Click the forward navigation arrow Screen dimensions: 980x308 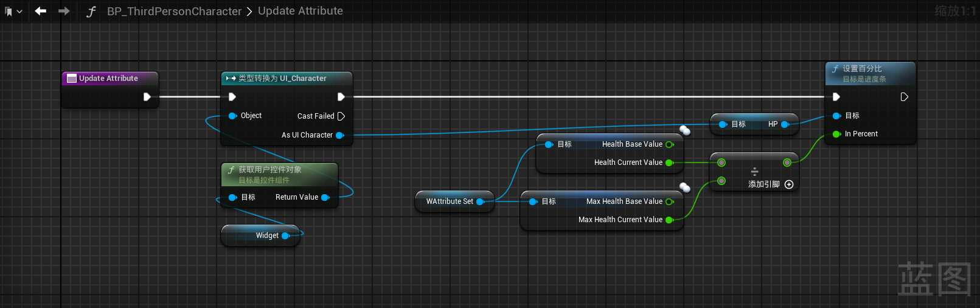pos(64,11)
